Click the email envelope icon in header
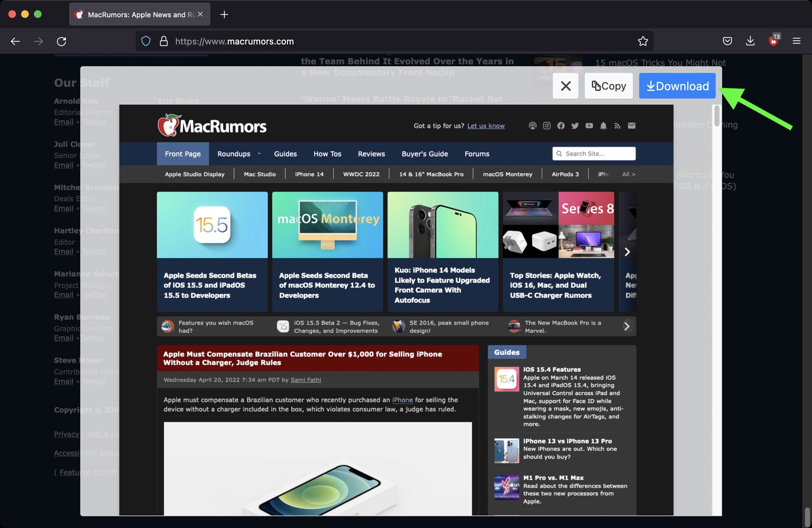This screenshot has width=812, height=528. pyautogui.click(x=631, y=126)
